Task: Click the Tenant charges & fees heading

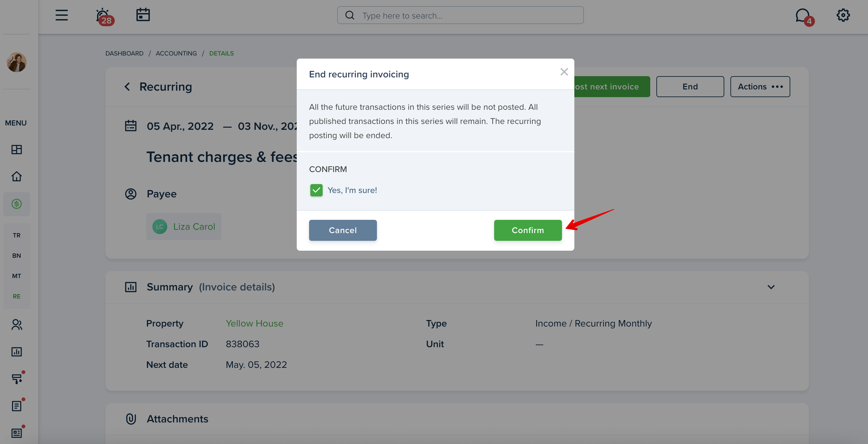Action: click(221, 157)
